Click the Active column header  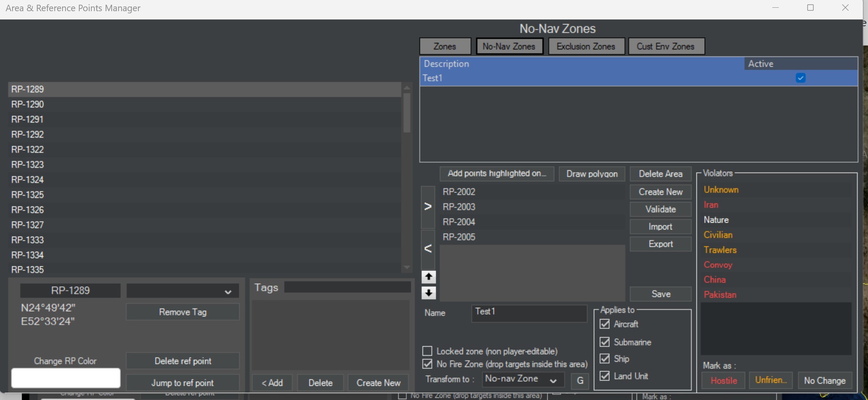[801, 64]
